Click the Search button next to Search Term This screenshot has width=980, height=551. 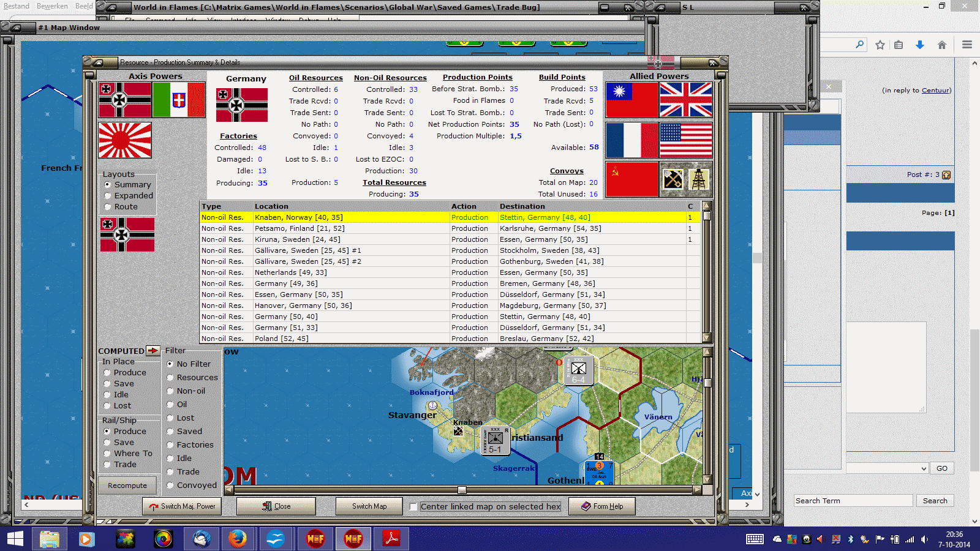click(x=935, y=501)
